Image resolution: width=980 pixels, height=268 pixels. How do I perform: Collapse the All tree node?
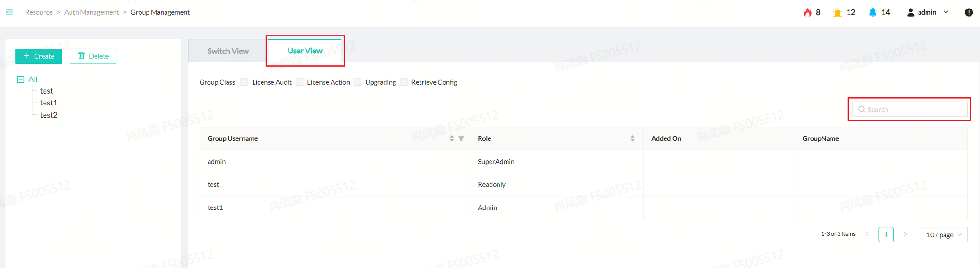click(21, 79)
